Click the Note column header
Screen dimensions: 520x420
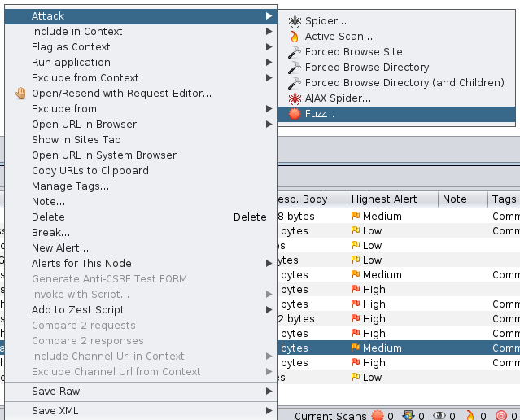pyautogui.click(x=455, y=199)
